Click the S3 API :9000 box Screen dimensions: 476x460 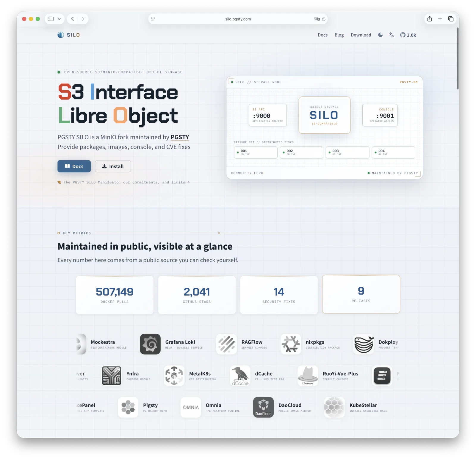(x=268, y=115)
